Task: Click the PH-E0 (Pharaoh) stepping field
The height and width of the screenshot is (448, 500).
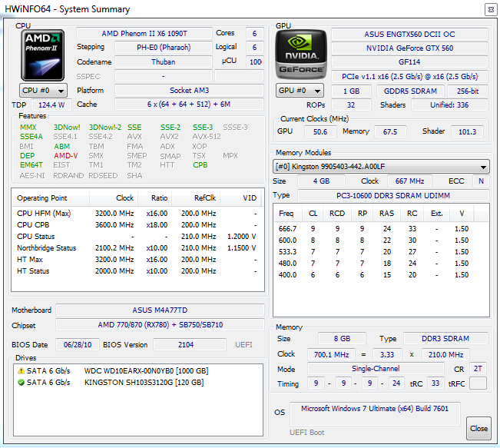Action: pyautogui.click(x=164, y=48)
